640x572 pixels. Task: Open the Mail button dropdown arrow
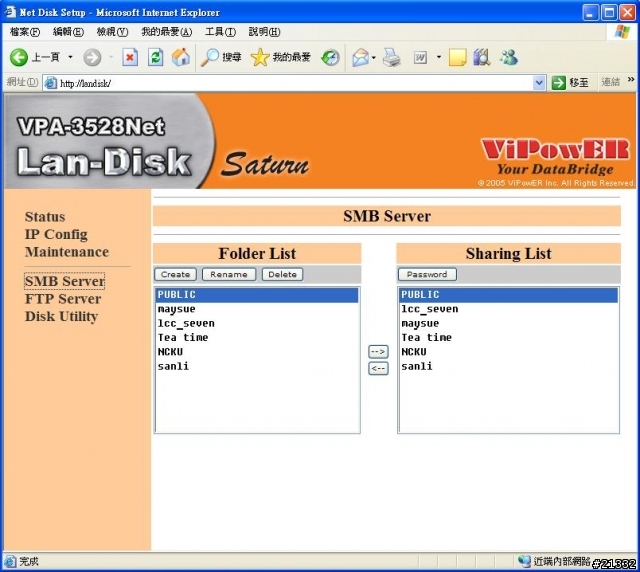pos(374,57)
